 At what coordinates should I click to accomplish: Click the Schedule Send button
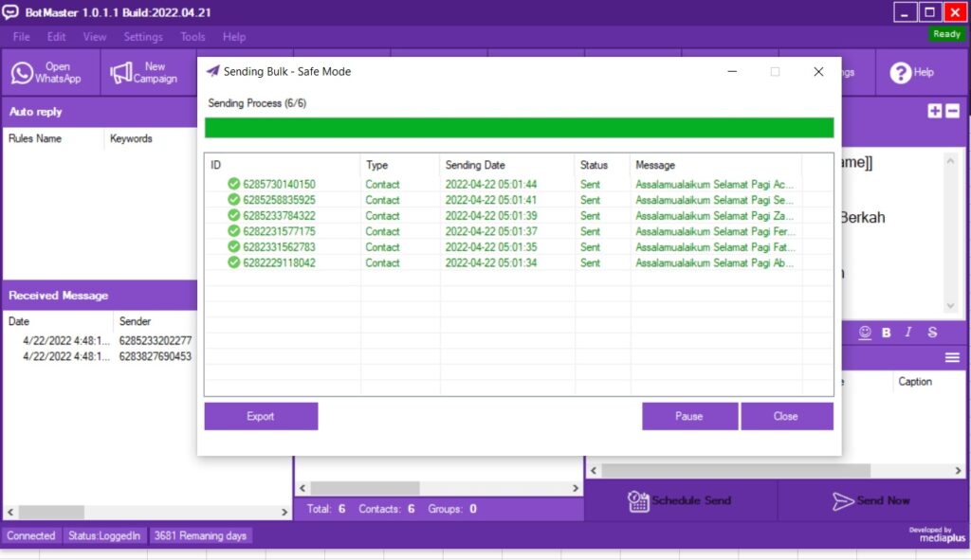[681, 500]
